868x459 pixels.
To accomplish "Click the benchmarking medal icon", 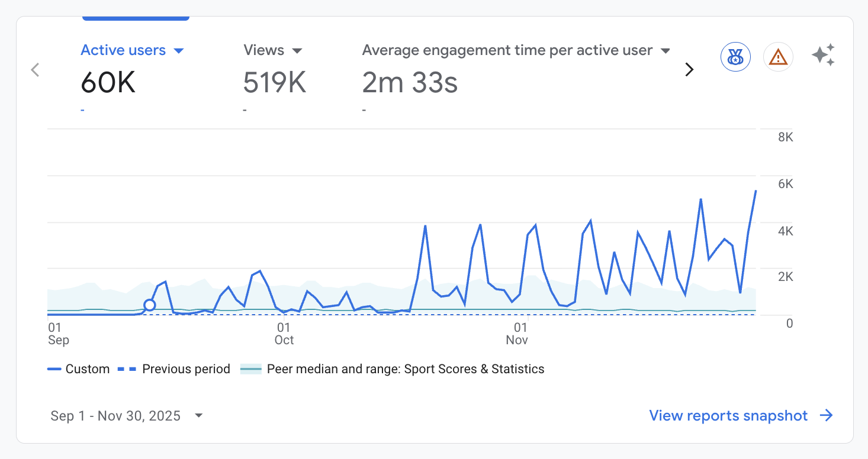I will (735, 57).
